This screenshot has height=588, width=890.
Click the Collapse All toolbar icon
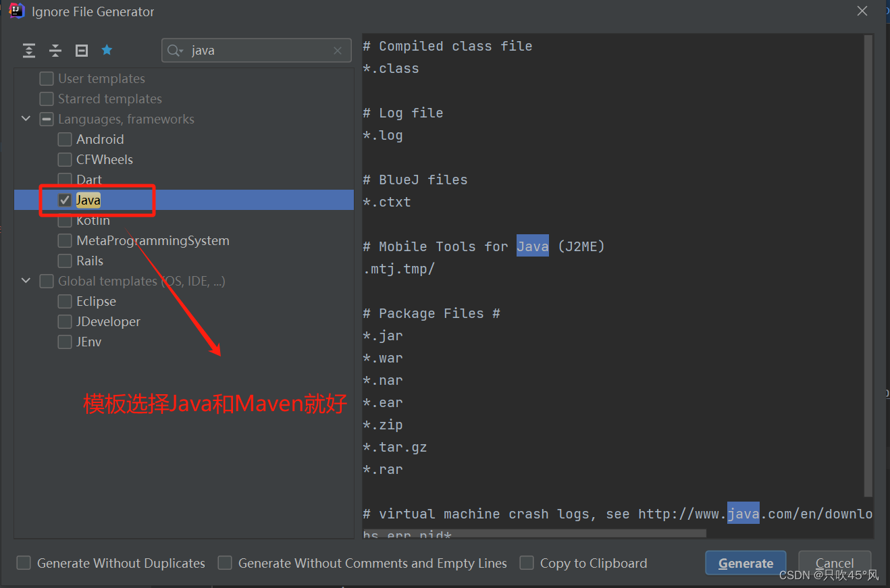pos(55,51)
